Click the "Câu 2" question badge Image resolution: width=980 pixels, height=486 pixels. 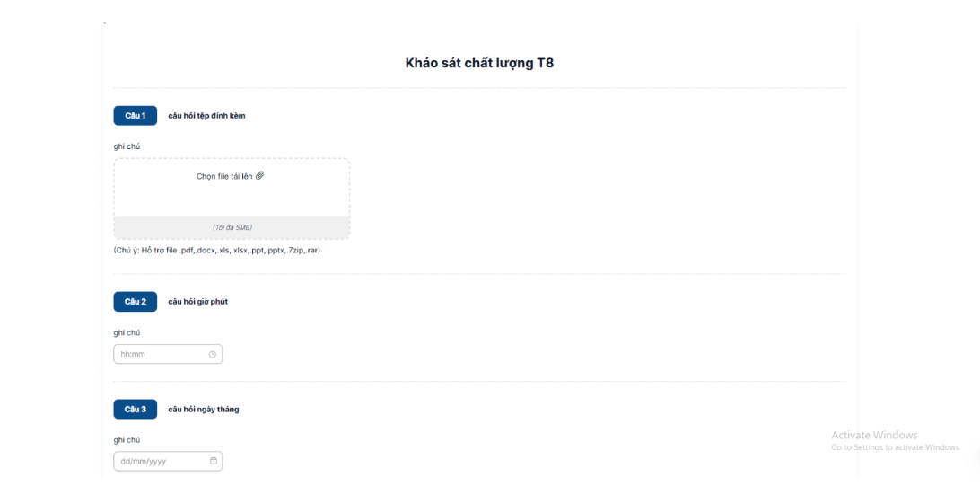pos(135,302)
